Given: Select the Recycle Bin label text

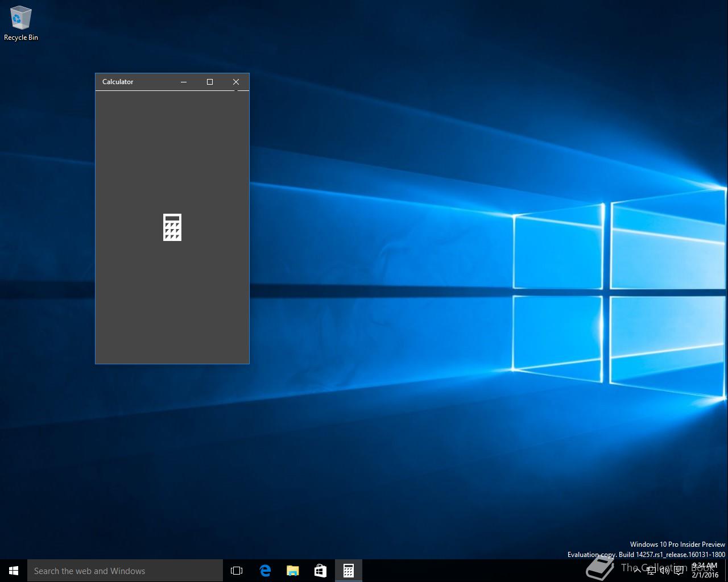Looking at the screenshot, I should (21, 38).
